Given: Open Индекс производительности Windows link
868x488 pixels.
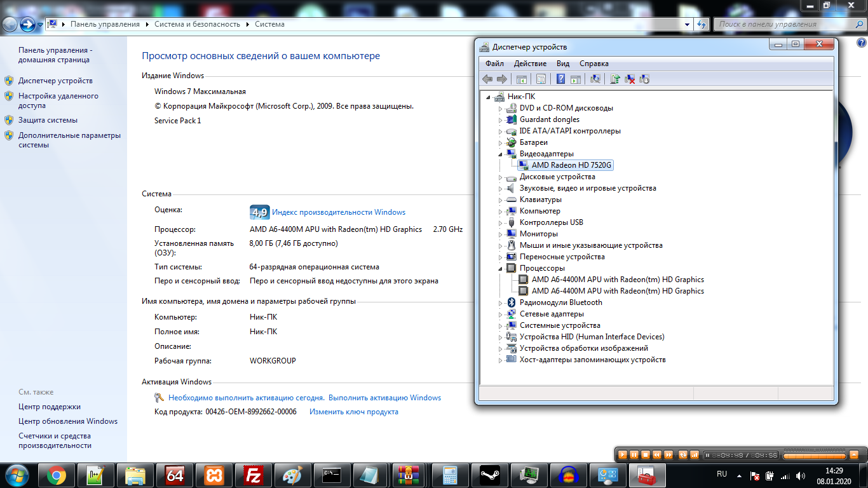Looking at the screenshot, I should point(339,212).
